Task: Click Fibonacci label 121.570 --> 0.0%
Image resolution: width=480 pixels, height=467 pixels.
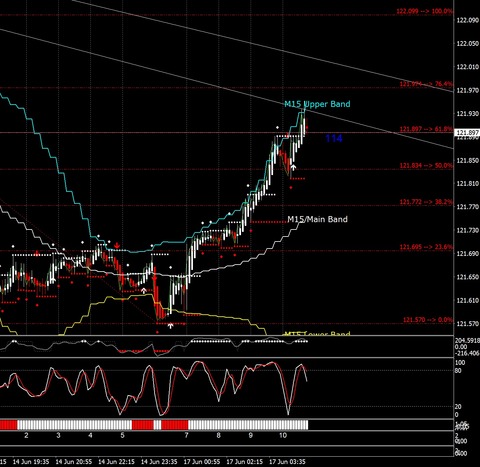Action: click(x=428, y=320)
